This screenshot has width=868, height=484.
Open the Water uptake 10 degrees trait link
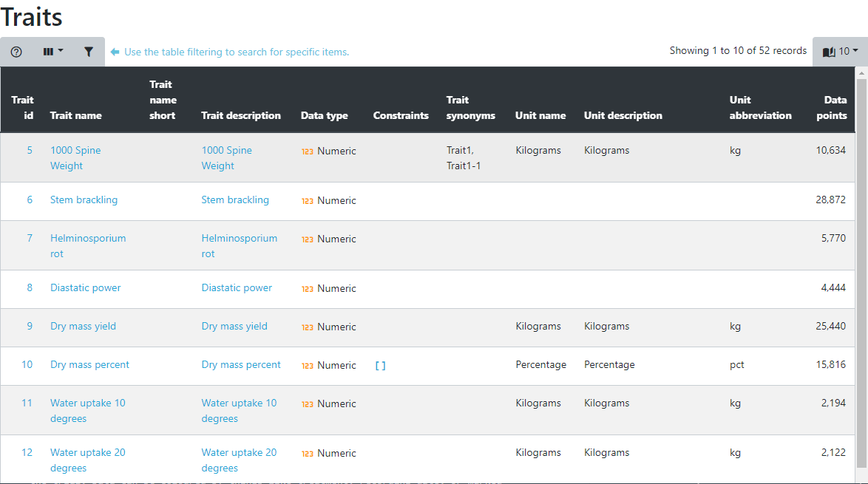pyautogui.click(x=87, y=410)
